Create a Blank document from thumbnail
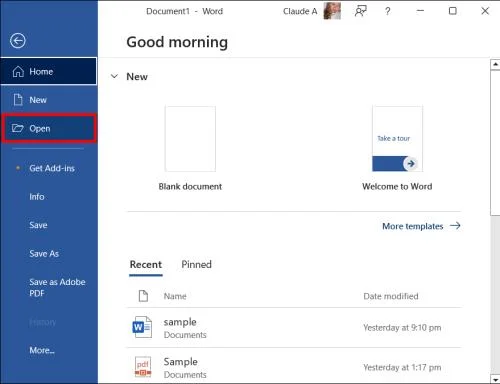This screenshot has height=384, width=500. coord(190,139)
